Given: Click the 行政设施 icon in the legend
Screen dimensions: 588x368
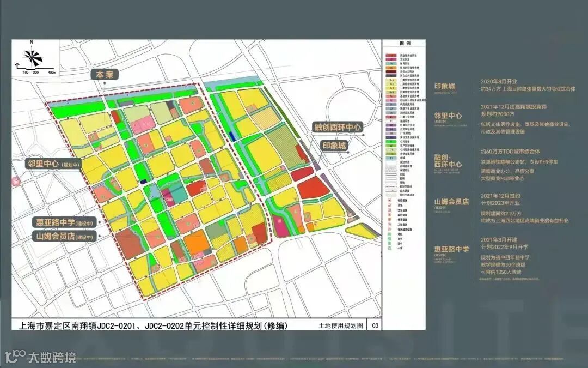Looking at the screenshot, I should [x=389, y=201].
